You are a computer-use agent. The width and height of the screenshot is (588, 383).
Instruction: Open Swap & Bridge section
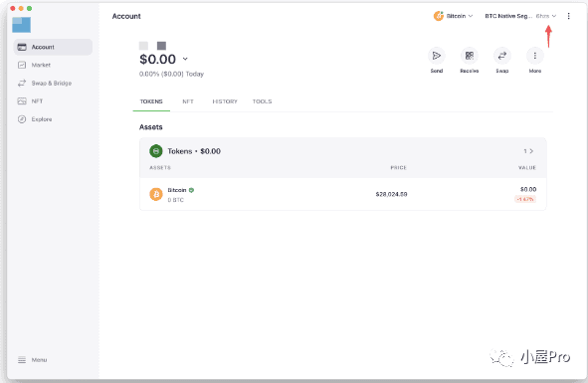[52, 83]
